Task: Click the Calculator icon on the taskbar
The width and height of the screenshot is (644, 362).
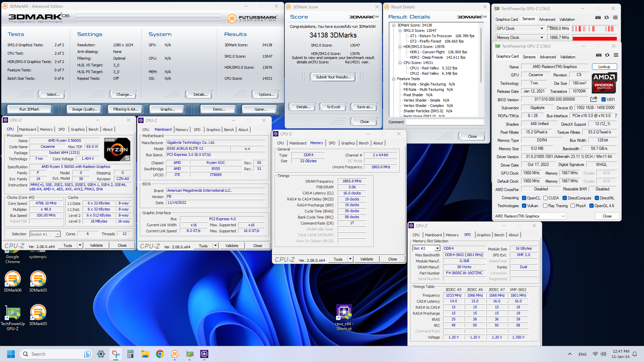Action: click(x=130, y=354)
